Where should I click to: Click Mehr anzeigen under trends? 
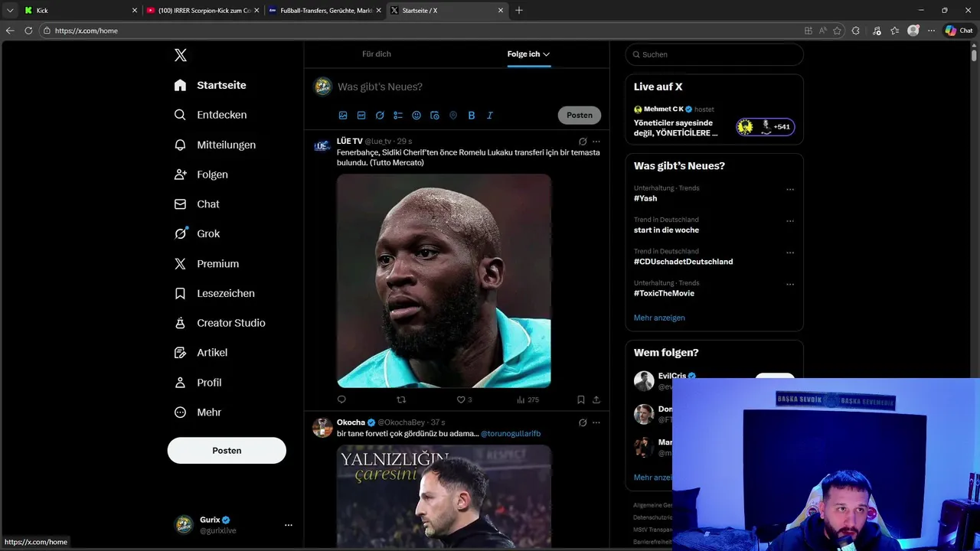pyautogui.click(x=659, y=318)
